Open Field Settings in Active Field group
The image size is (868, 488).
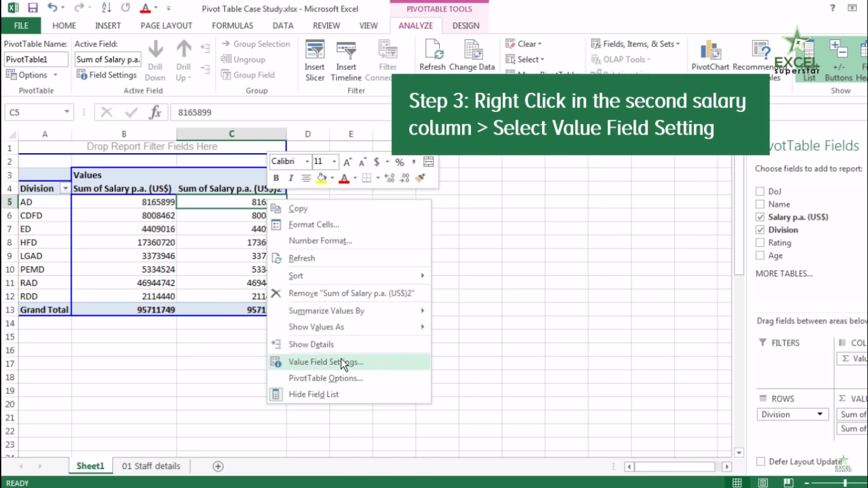(107, 74)
